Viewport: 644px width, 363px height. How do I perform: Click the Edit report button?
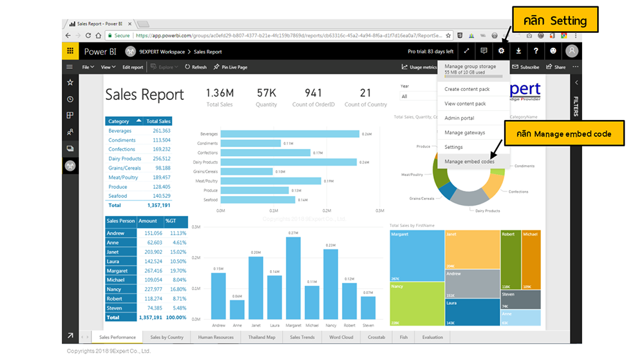[133, 67]
